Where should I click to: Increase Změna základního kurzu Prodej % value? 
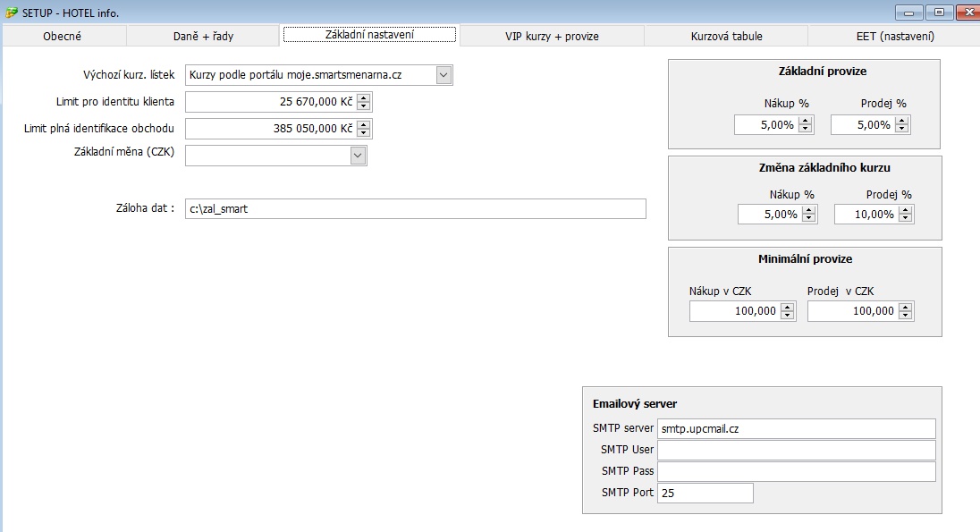(906, 210)
